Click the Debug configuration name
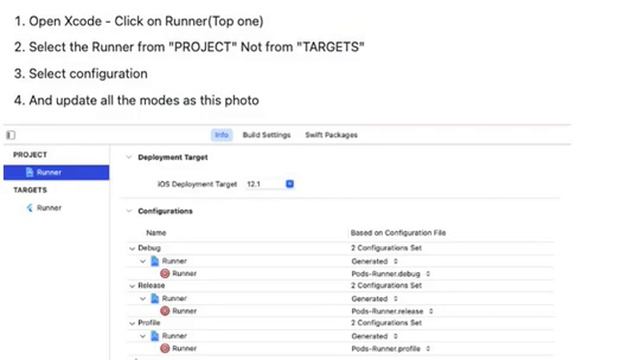The height and width of the screenshot is (360, 640). [x=149, y=248]
